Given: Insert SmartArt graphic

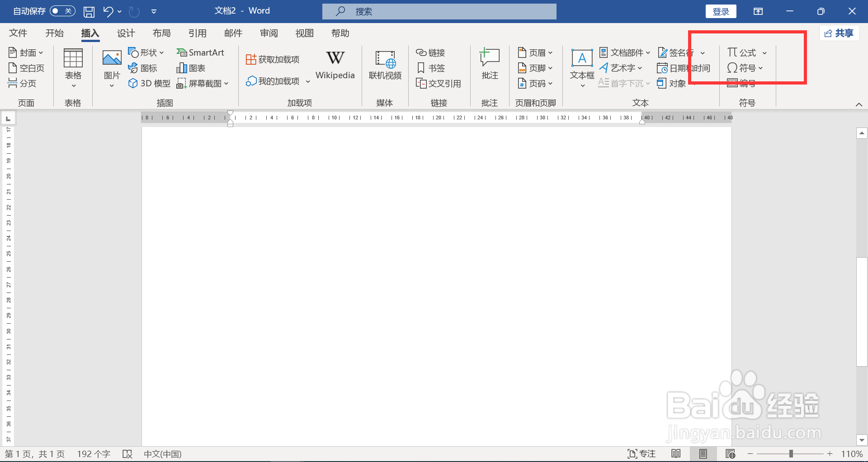Looking at the screenshot, I should (x=200, y=52).
